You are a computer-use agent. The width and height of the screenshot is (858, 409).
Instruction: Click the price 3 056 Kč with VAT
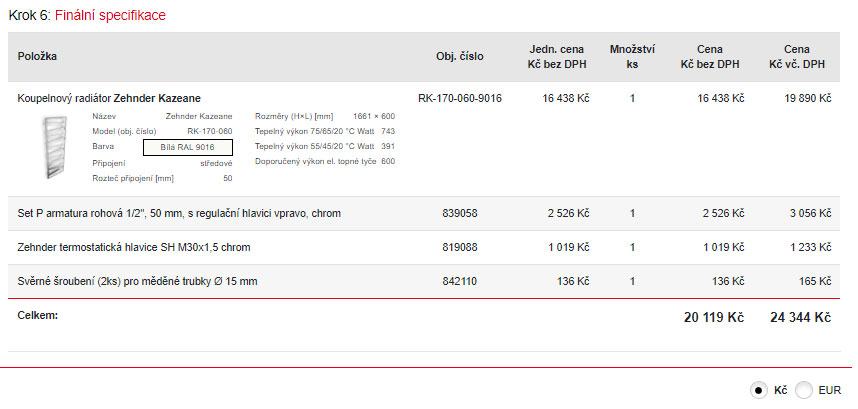(811, 214)
